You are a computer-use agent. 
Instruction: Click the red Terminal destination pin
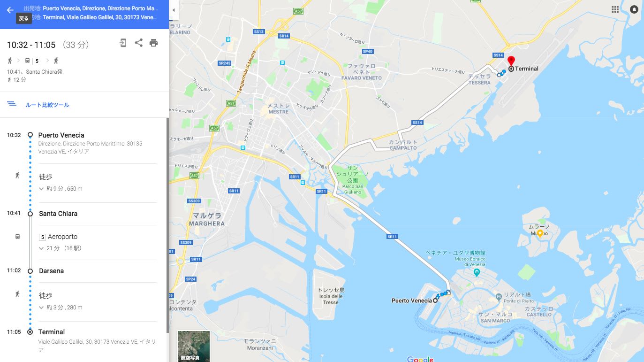pyautogui.click(x=511, y=62)
